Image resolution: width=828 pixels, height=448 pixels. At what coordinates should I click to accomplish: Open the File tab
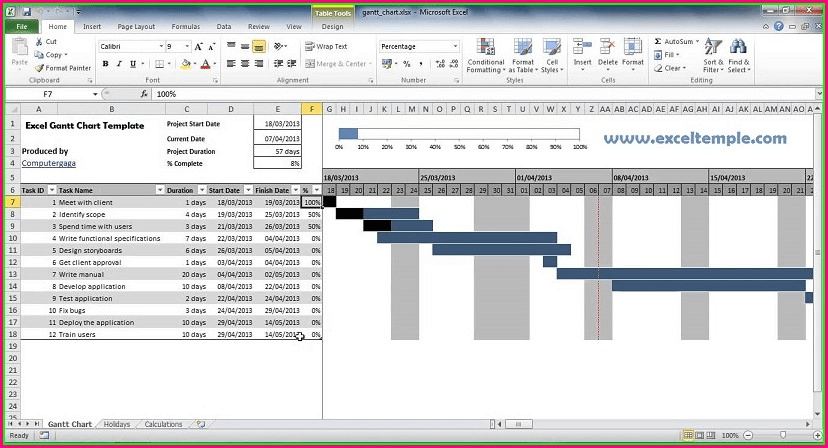[22, 26]
